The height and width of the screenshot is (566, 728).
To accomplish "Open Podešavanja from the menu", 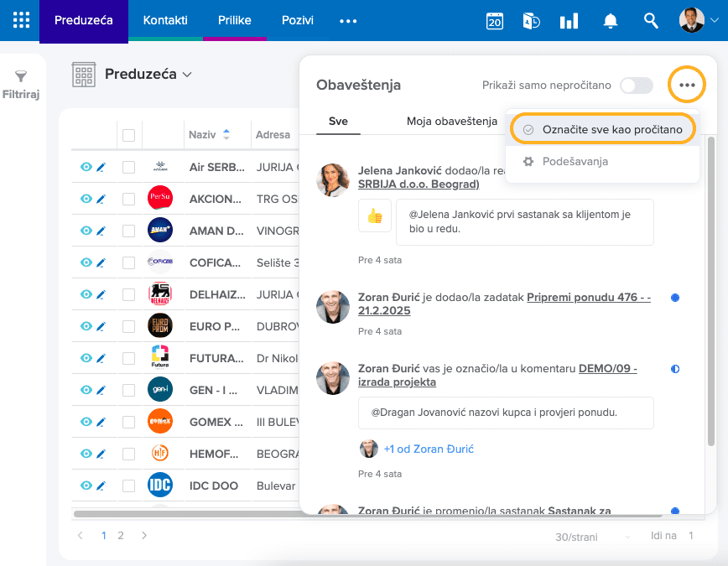I will pyautogui.click(x=575, y=162).
